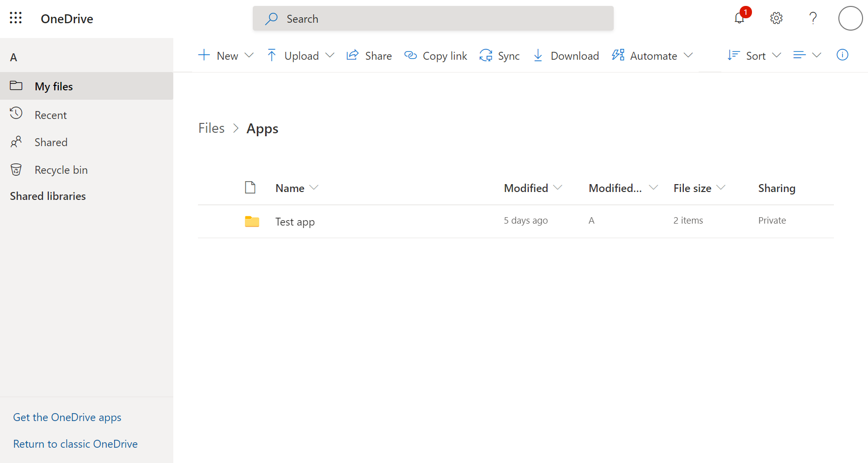Click into the Search field
Screen dimensions: 868x463
(x=433, y=19)
